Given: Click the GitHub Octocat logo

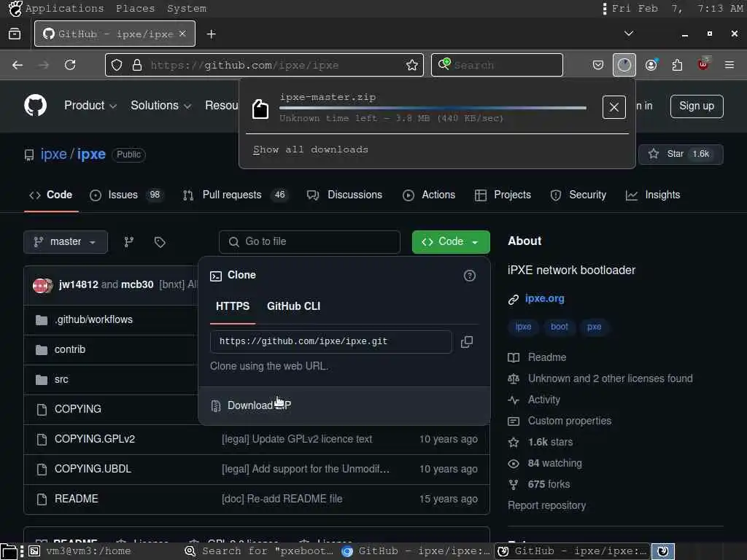Looking at the screenshot, I should point(35,105).
